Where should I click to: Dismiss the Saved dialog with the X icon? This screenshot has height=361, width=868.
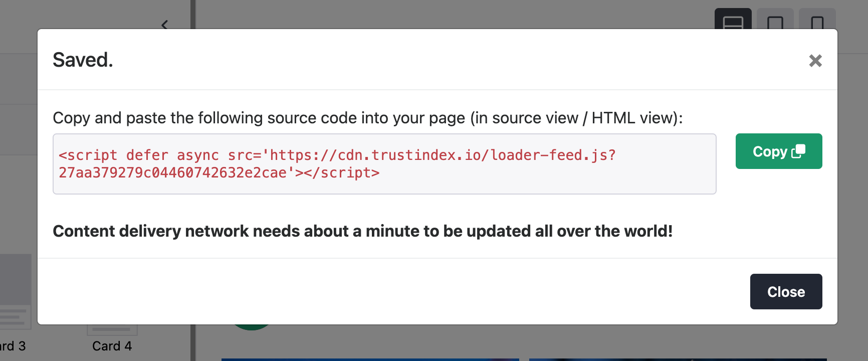815,61
